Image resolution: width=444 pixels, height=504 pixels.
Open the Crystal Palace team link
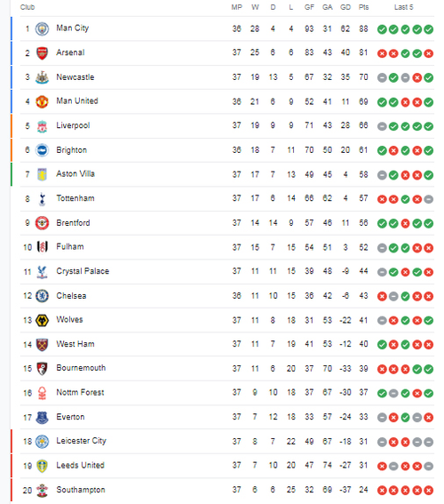point(83,271)
